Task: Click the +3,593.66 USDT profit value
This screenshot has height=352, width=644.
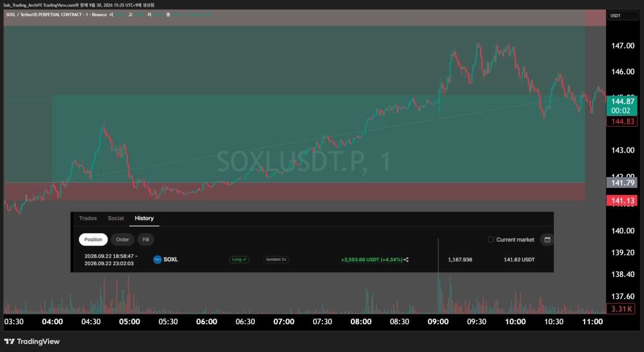Action: click(371, 259)
